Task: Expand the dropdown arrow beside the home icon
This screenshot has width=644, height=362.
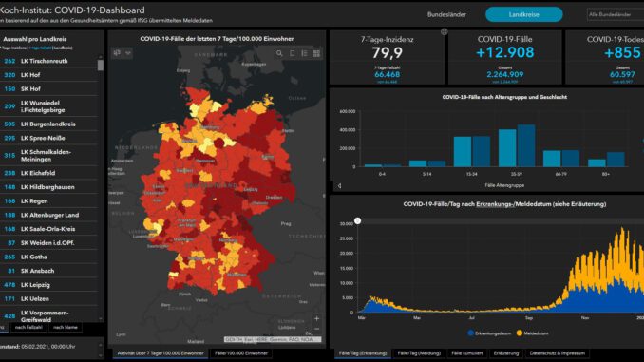Action: tap(127, 53)
